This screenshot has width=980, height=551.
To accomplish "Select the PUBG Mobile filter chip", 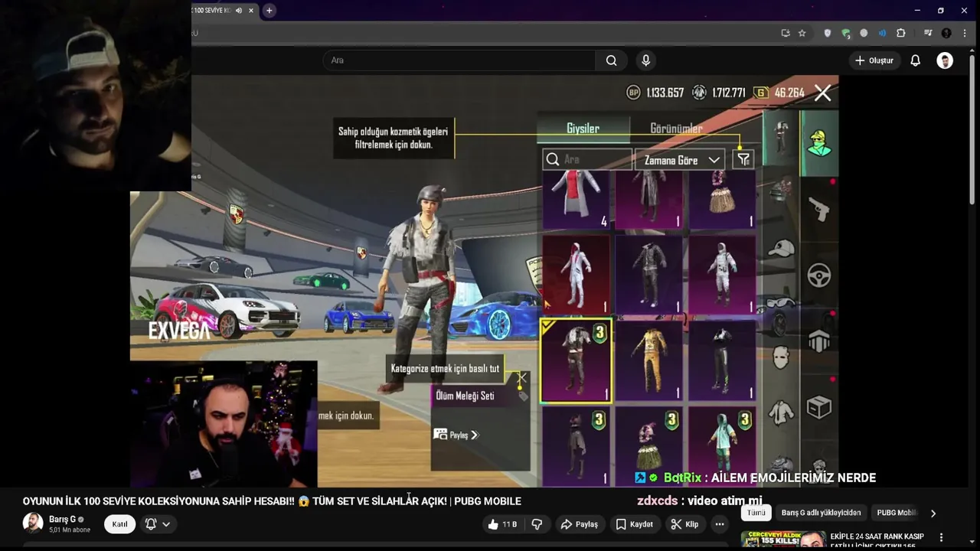I will 896,513.
